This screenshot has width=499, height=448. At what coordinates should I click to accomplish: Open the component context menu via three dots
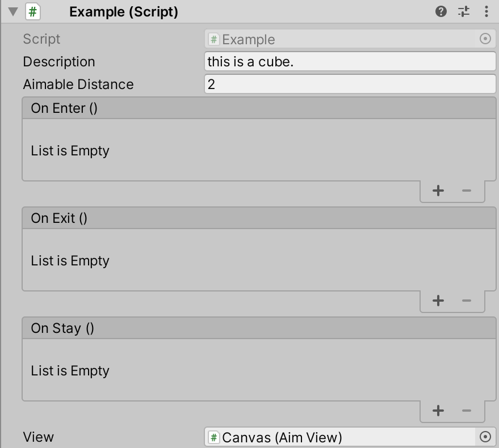pyautogui.click(x=486, y=11)
